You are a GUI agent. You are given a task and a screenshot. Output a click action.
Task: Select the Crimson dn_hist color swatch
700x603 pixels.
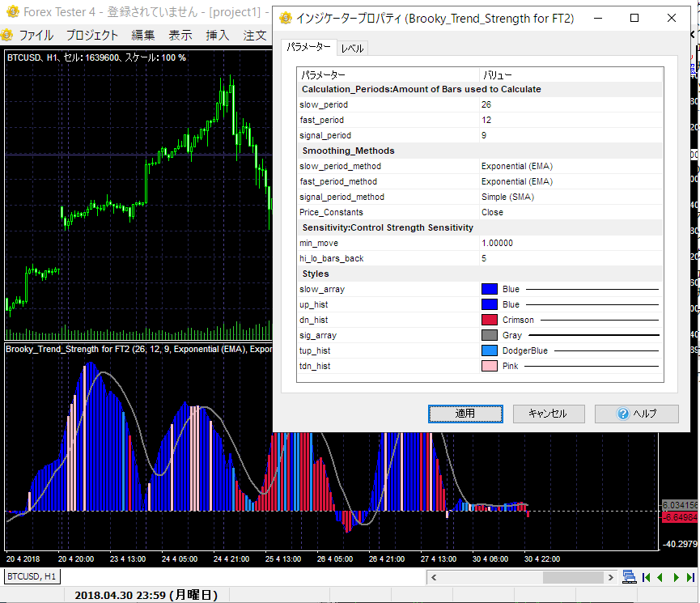(x=489, y=320)
